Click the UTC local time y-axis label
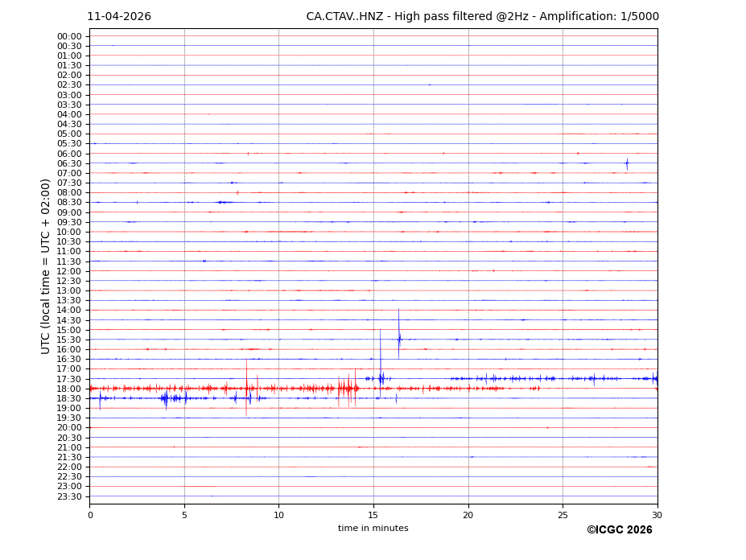Viewport: 746px width, 560px height. [x=47, y=266]
